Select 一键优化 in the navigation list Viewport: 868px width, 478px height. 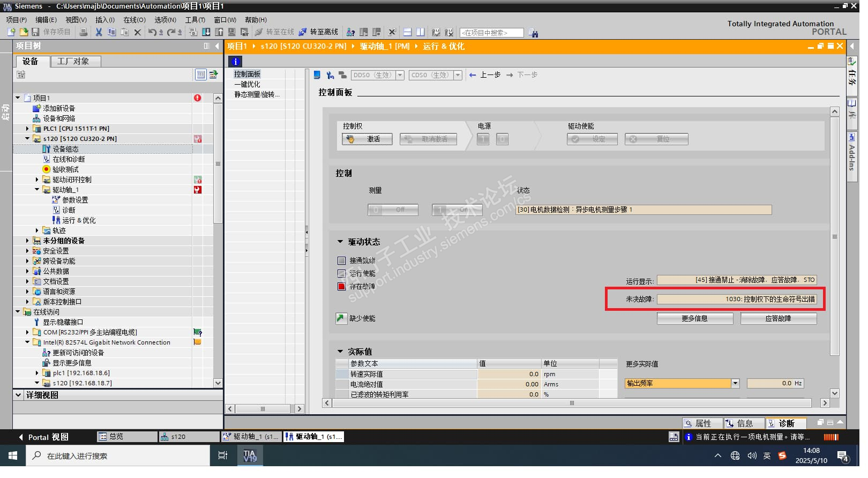click(247, 84)
